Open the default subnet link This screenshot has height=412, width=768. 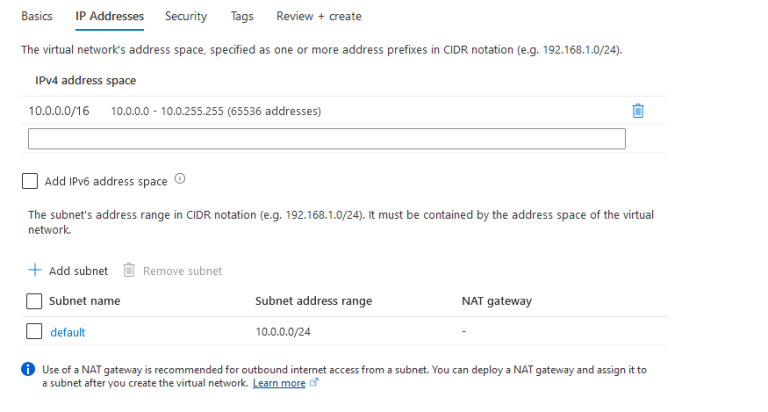click(68, 332)
